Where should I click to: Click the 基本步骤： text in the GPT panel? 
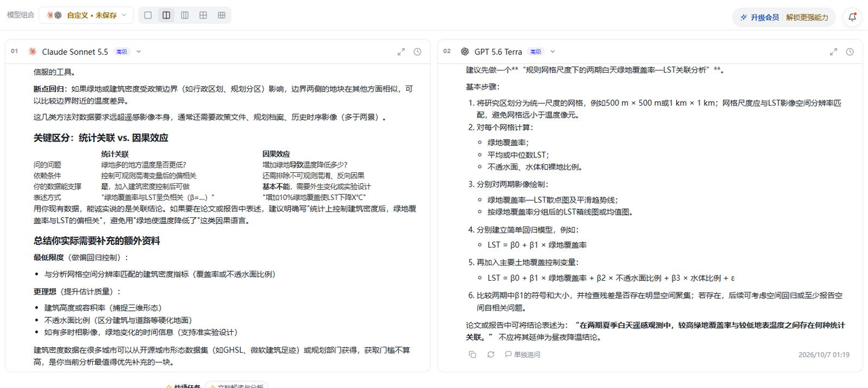[x=482, y=87]
